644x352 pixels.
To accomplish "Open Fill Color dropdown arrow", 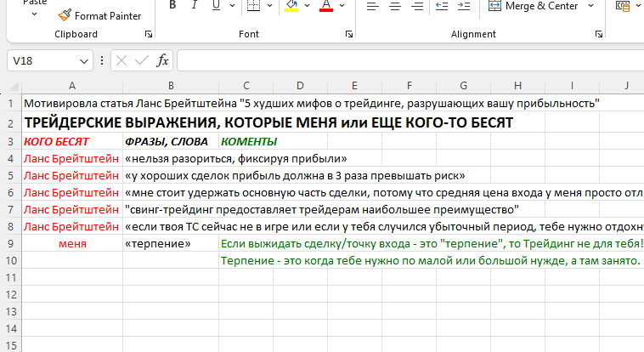I will pos(308,5).
